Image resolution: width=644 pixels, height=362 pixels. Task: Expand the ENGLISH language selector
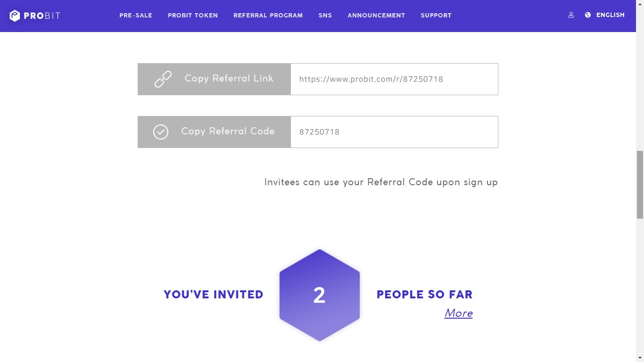(x=610, y=15)
